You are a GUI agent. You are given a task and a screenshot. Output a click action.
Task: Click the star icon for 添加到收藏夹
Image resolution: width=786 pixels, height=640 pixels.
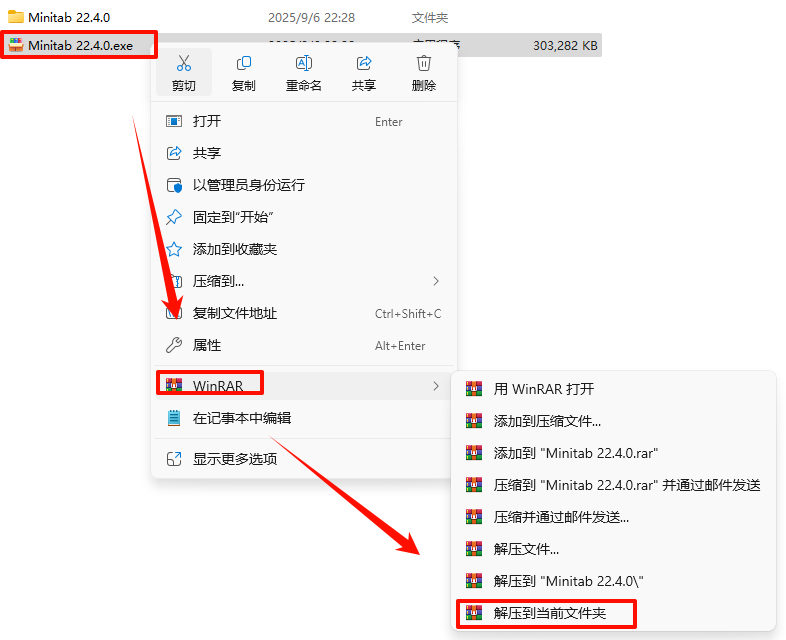pyautogui.click(x=174, y=249)
